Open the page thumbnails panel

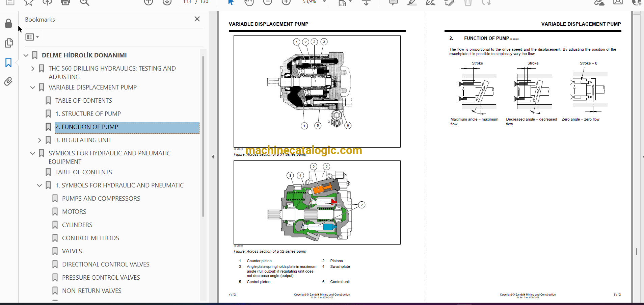pyautogui.click(x=9, y=43)
